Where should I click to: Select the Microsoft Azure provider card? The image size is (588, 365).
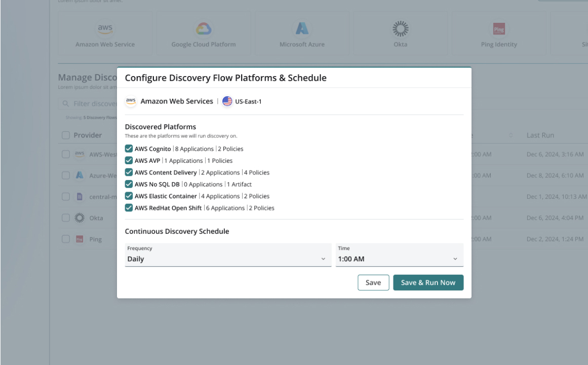pyautogui.click(x=302, y=33)
